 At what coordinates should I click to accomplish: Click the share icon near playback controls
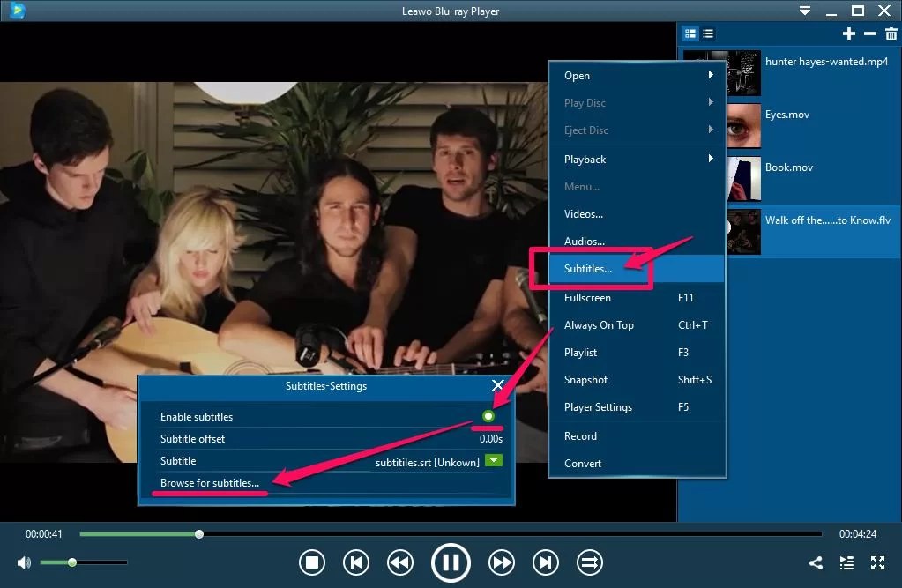pyautogui.click(x=815, y=562)
